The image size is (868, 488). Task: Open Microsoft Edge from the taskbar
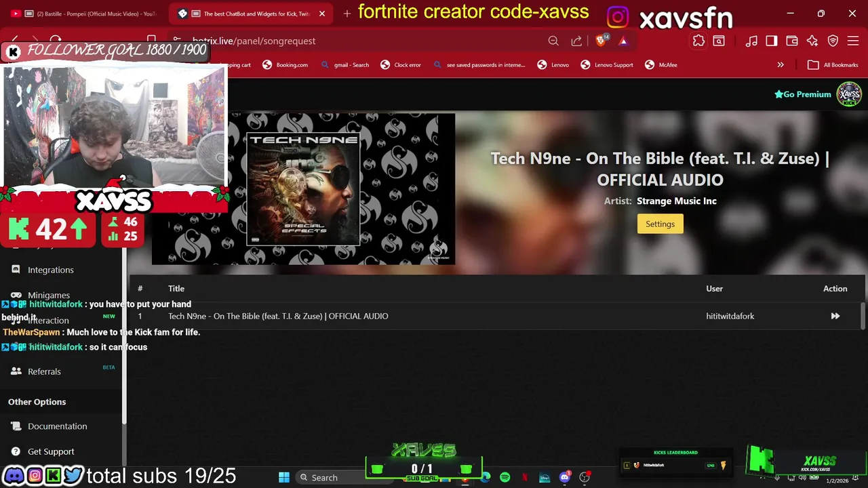tap(486, 477)
